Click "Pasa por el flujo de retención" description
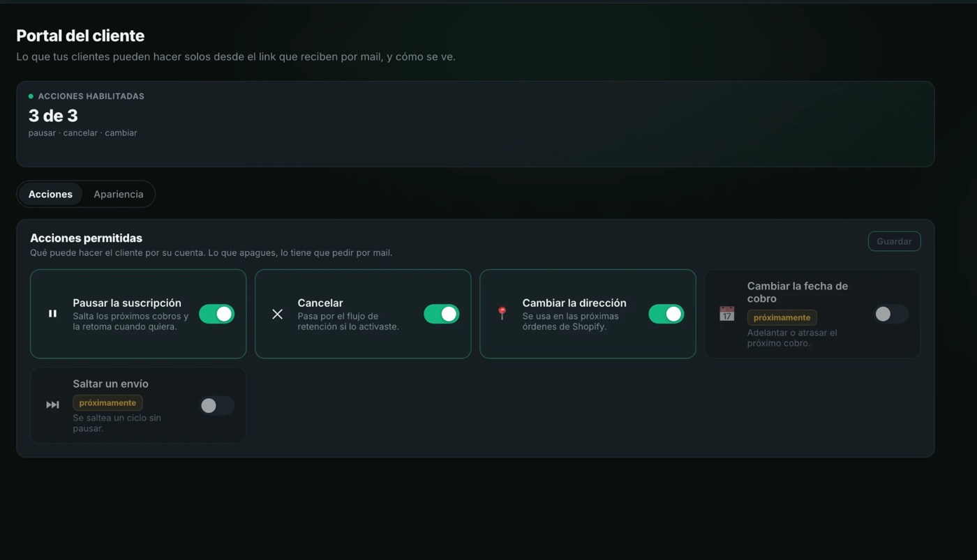This screenshot has height=560, width=977. point(348,321)
